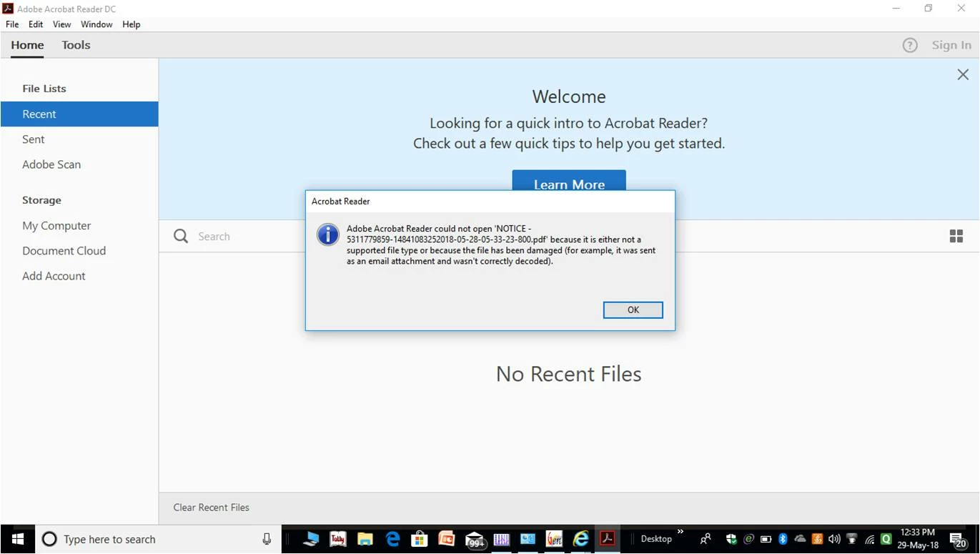
Task: Open the This PC computer taskbar icon
Action: pos(310,539)
